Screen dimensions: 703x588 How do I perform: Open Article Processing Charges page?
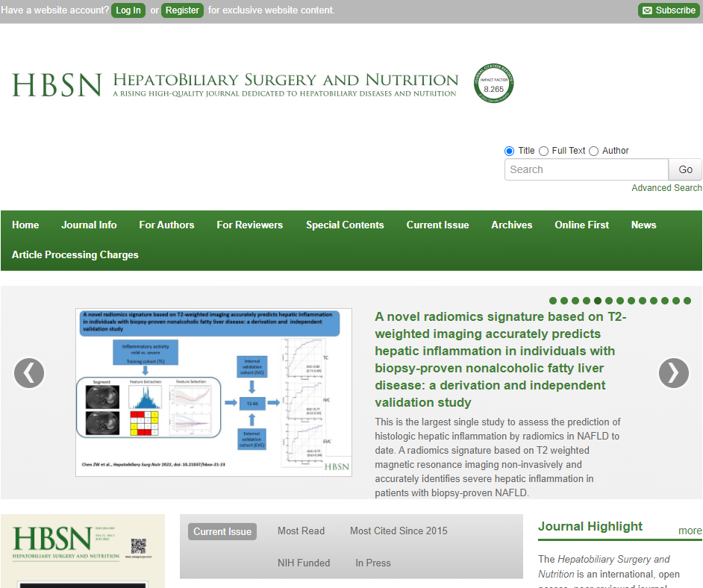pyautogui.click(x=75, y=255)
